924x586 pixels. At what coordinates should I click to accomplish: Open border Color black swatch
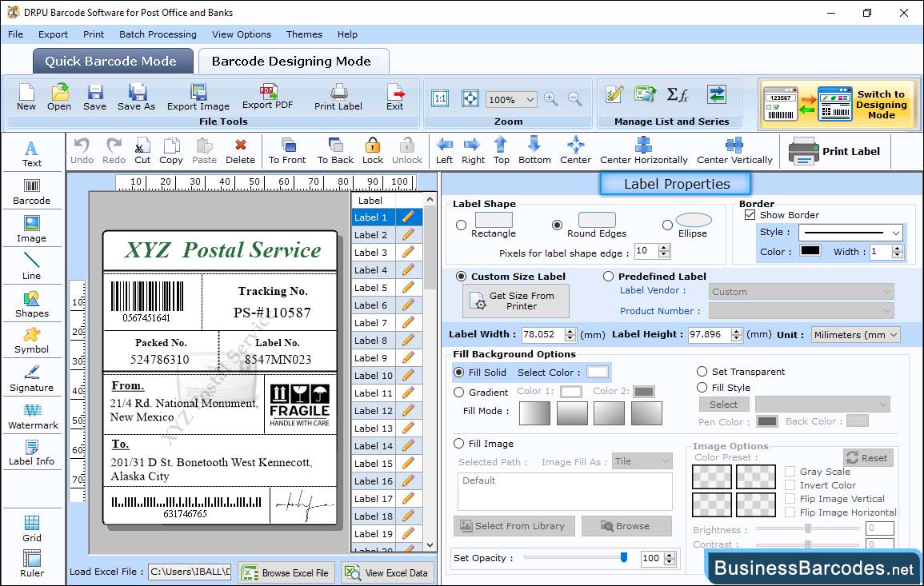tap(810, 250)
